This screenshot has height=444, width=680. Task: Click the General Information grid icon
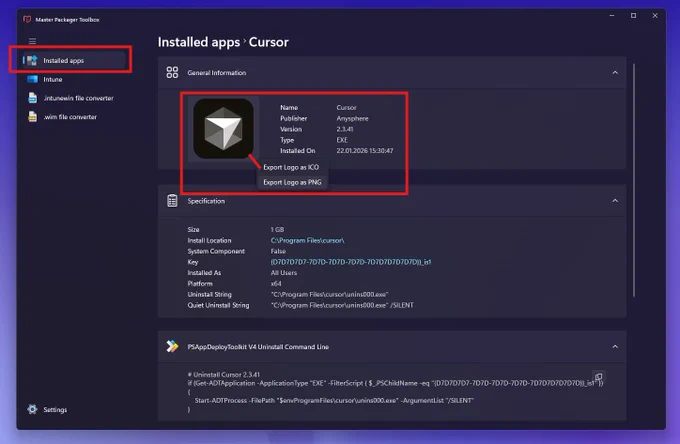[x=172, y=72]
